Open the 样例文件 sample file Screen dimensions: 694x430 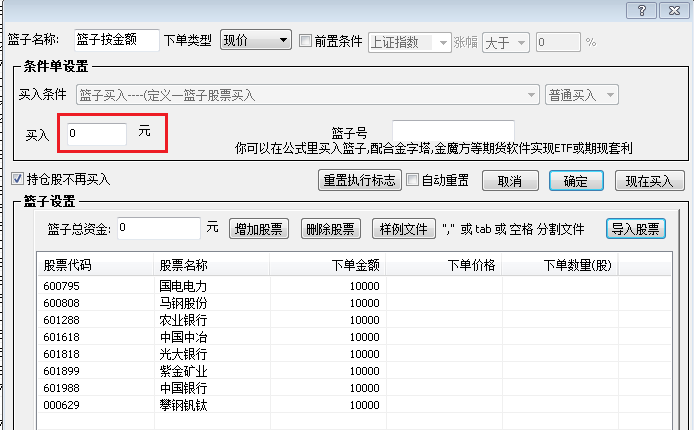pyautogui.click(x=403, y=228)
